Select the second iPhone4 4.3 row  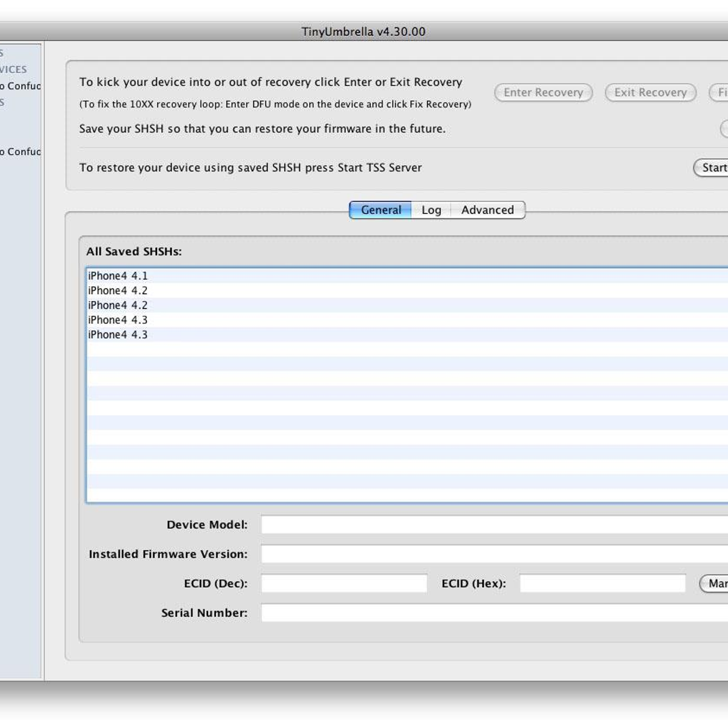tap(407, 334)
